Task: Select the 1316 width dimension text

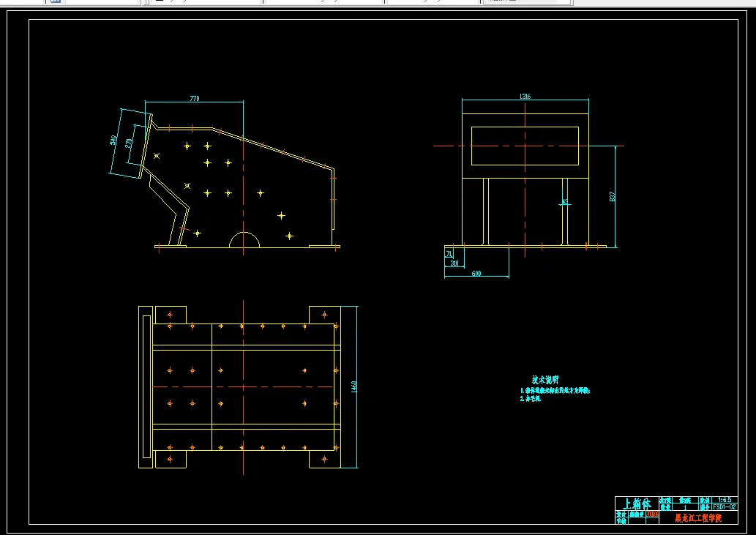Action: click(525, 97)
